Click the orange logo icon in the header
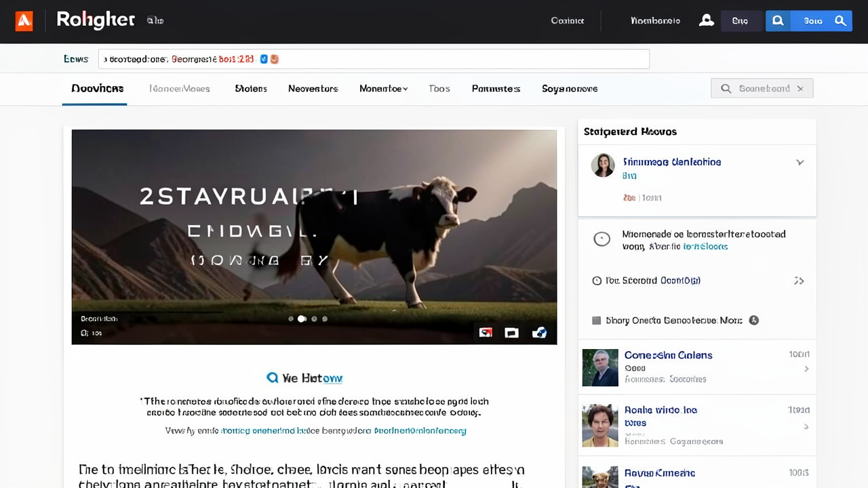Viewport: 868px width, 488px height. pos(24,21)
